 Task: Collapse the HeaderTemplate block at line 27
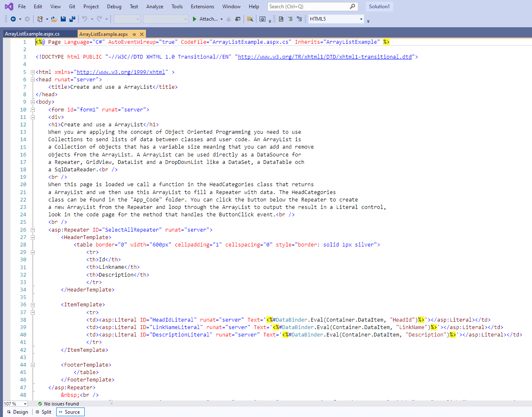[x=33, y=237]
